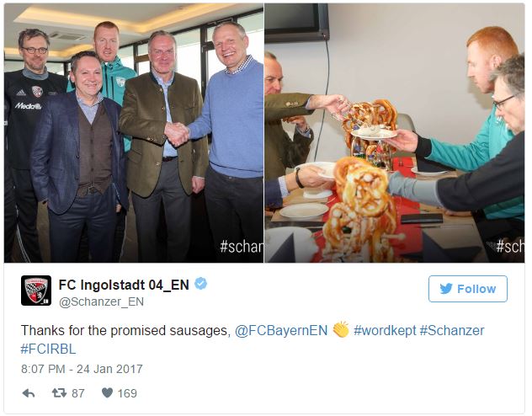Open the handshake group photo
Image resolution: width=532 pixels, height=416 pixels.
pyautogui.click(x=134, y=133)
